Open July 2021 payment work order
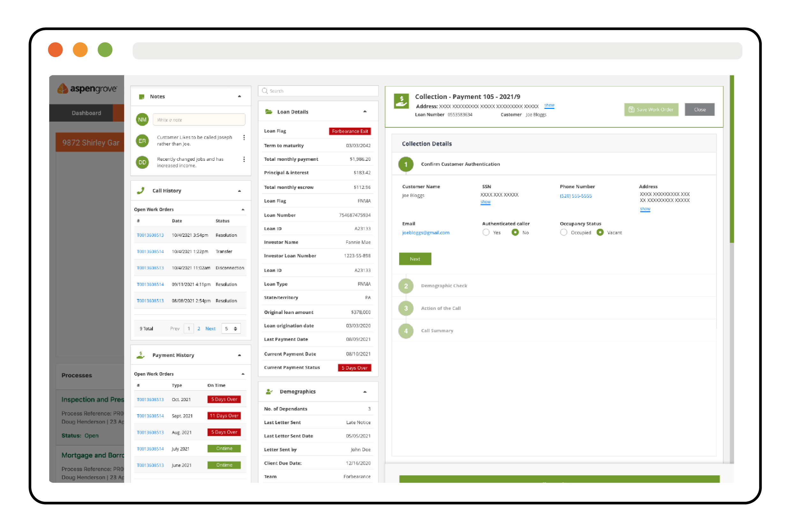 point(150,449)
